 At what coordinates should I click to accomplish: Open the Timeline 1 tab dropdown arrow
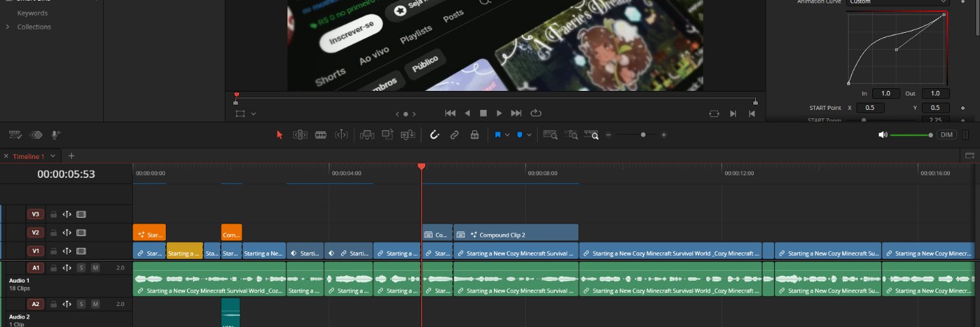pyautogui.click(x=54, y=156)
